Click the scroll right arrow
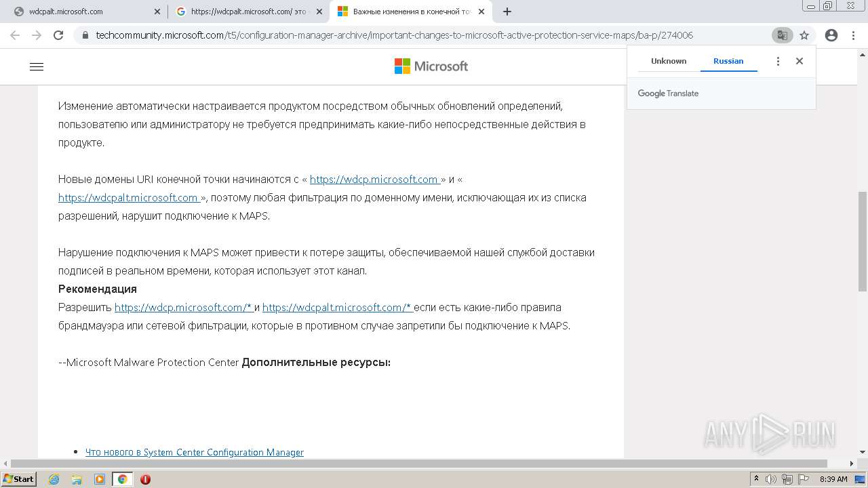Screen dimensions: 868x488 [x=852, y=464]
